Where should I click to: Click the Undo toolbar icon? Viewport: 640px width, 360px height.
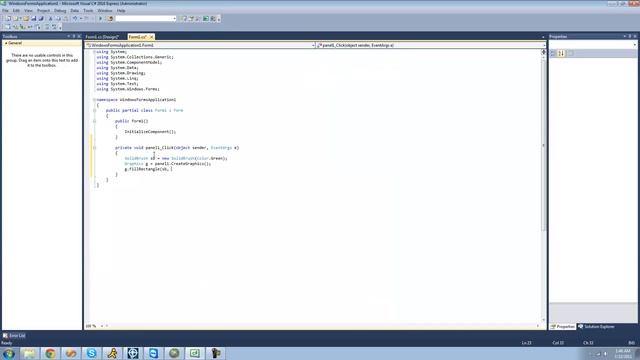click(x=75, y=19)
